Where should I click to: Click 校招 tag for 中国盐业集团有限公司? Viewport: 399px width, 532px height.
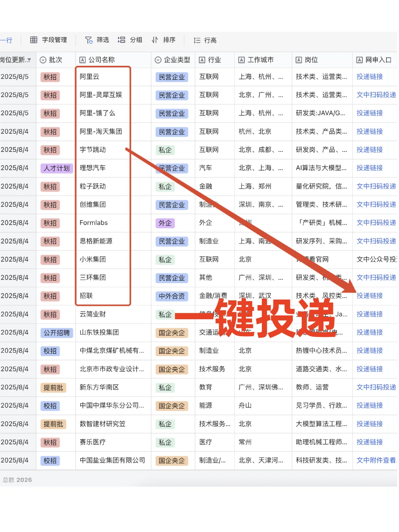(50, 461)
